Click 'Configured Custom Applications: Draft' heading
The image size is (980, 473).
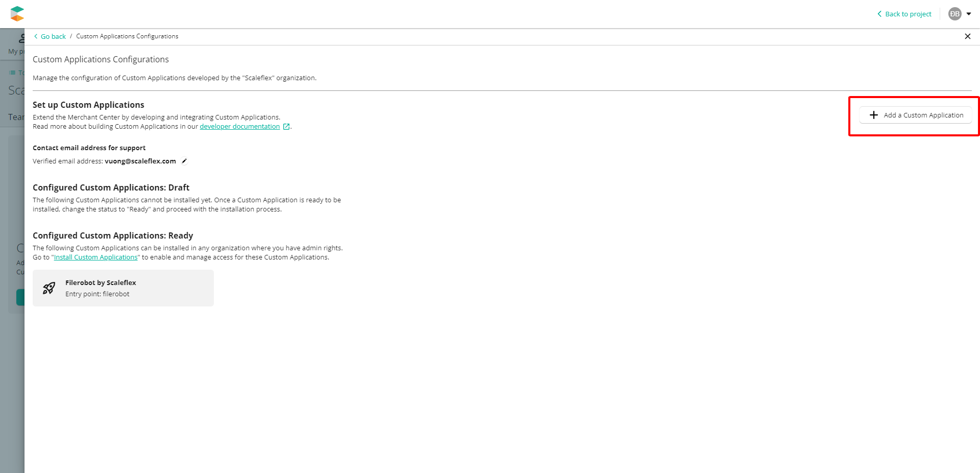click(111, 187)
